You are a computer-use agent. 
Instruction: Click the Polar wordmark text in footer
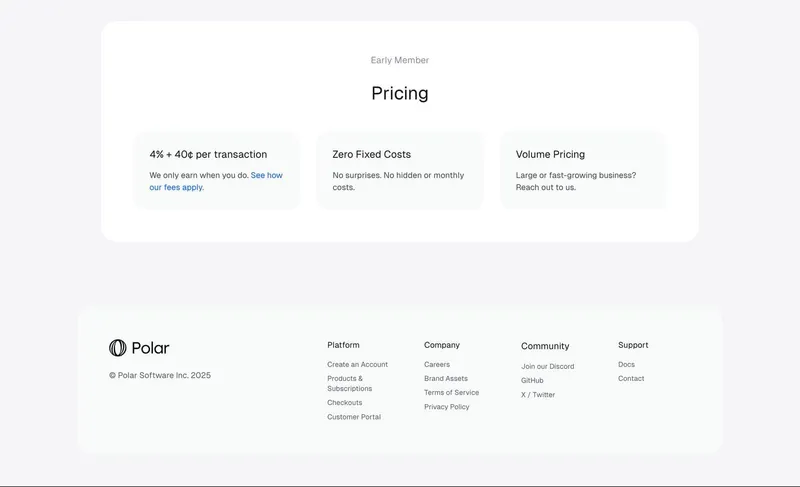(150, 348)
